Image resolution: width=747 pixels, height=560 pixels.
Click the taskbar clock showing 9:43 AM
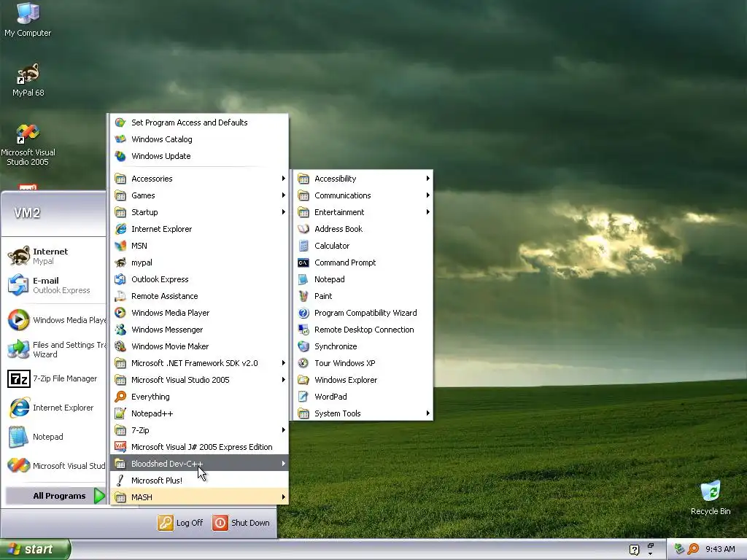pos(720,549)
